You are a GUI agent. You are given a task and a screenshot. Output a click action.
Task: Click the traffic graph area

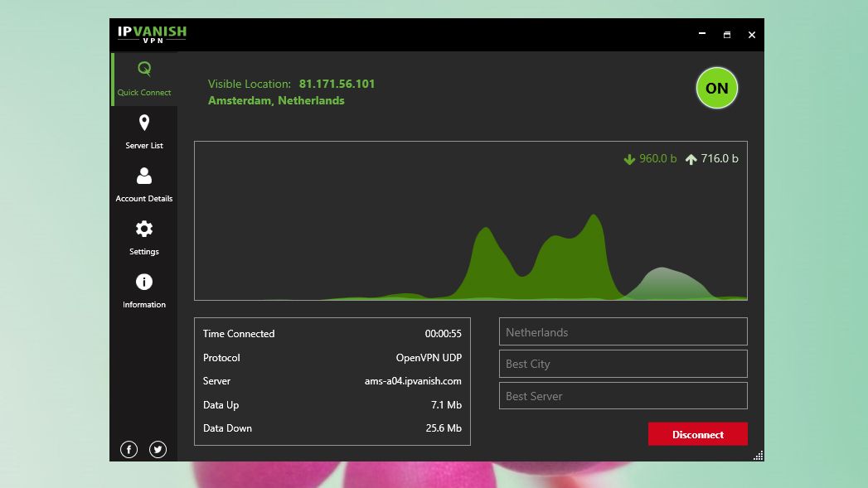pos(471,220)
